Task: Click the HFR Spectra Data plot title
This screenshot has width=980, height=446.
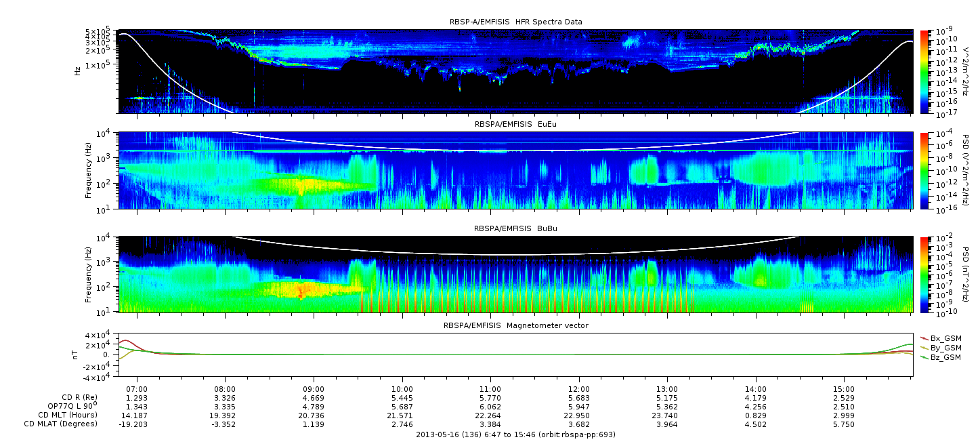Action: 515,22
